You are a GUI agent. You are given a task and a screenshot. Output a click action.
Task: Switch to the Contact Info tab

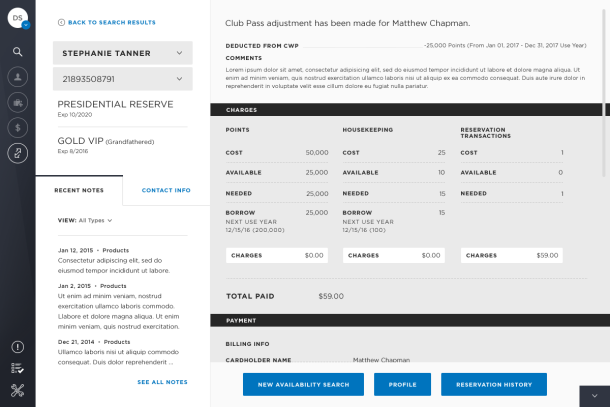click(x=166, y=190)
